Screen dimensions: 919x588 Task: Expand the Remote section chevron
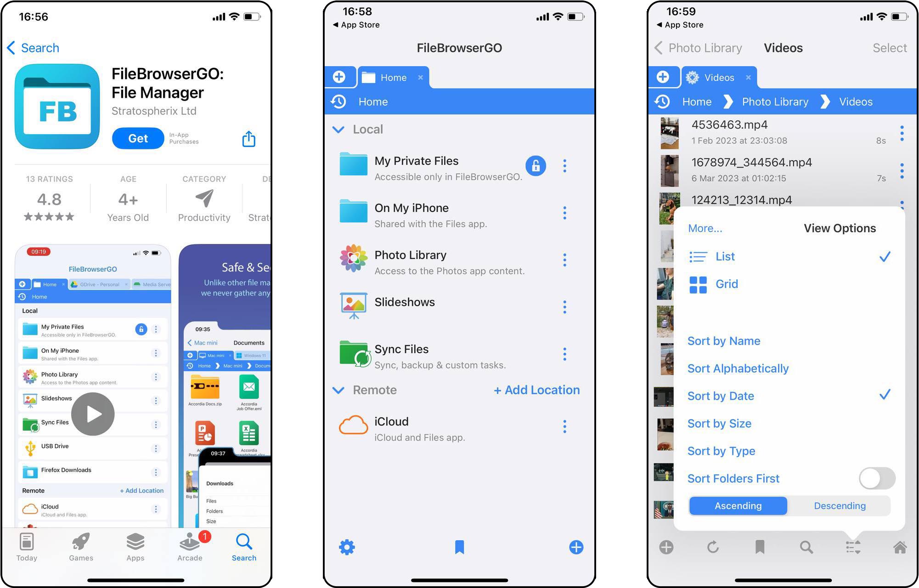point(341,390)
